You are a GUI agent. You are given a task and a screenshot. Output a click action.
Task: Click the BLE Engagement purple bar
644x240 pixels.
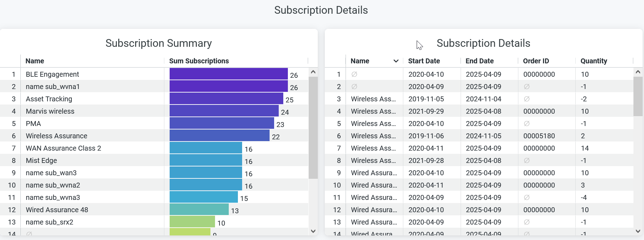(228, 74)
